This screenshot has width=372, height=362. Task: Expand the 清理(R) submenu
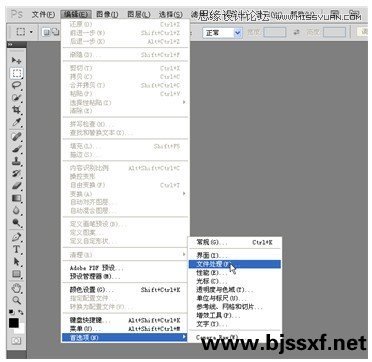click(x=125, y=255)
